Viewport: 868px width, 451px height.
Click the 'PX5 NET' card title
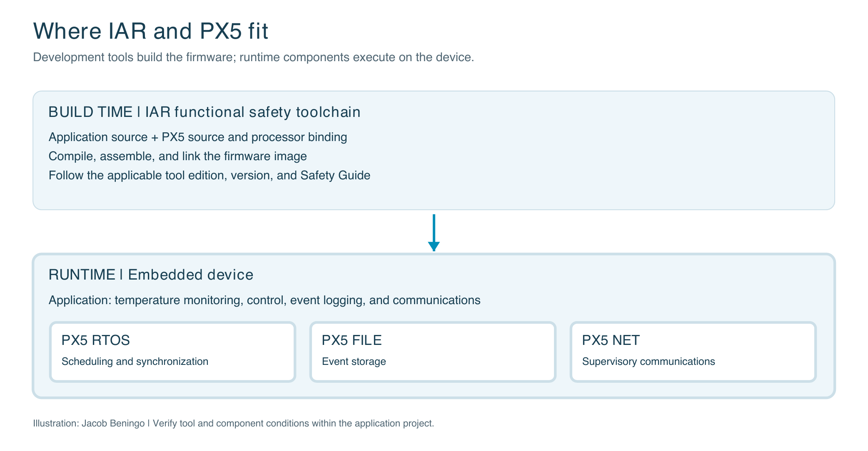click(x=611, y=340)
